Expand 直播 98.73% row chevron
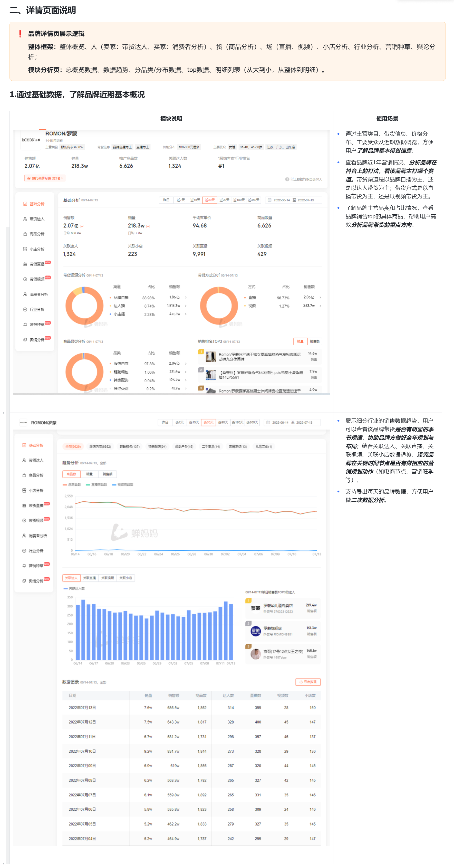This screenshot has height=868, width=454. click(320, 297)
